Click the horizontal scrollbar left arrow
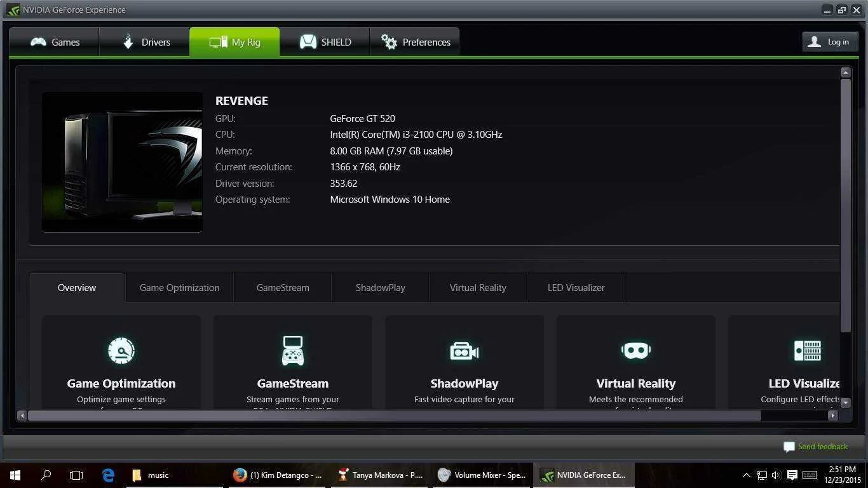The height and width of the screenshot is (488, 868). click(x=22, y=416)
